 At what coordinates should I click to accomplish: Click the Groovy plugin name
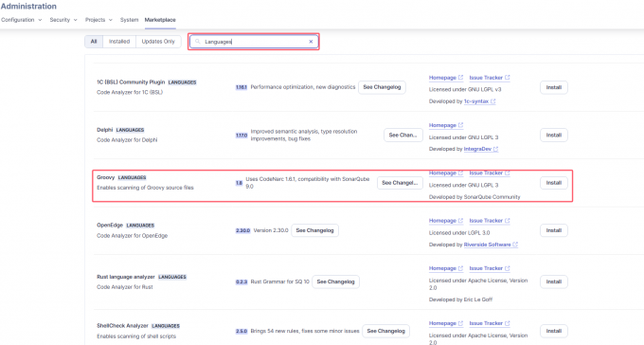coord(105,177)
